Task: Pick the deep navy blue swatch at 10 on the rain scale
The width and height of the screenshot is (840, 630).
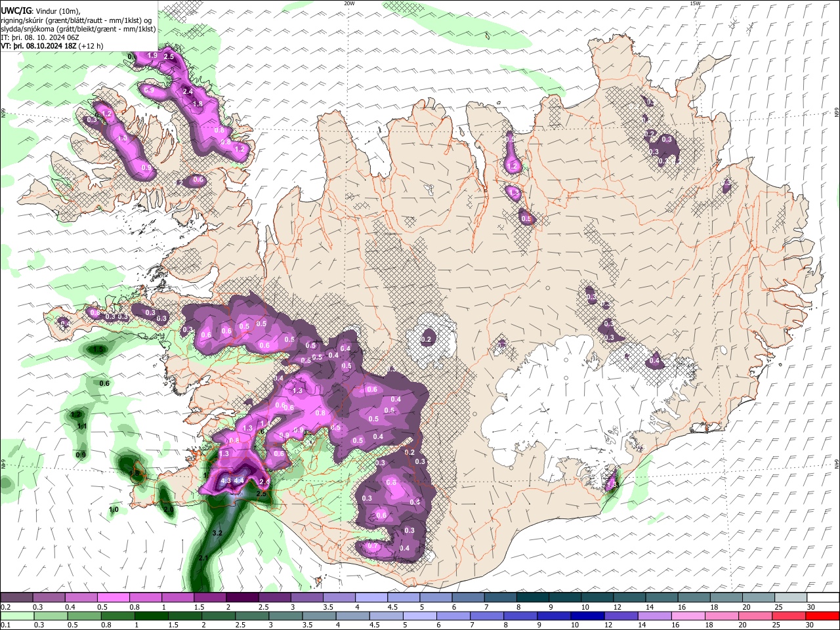Action: pos(587,616)
